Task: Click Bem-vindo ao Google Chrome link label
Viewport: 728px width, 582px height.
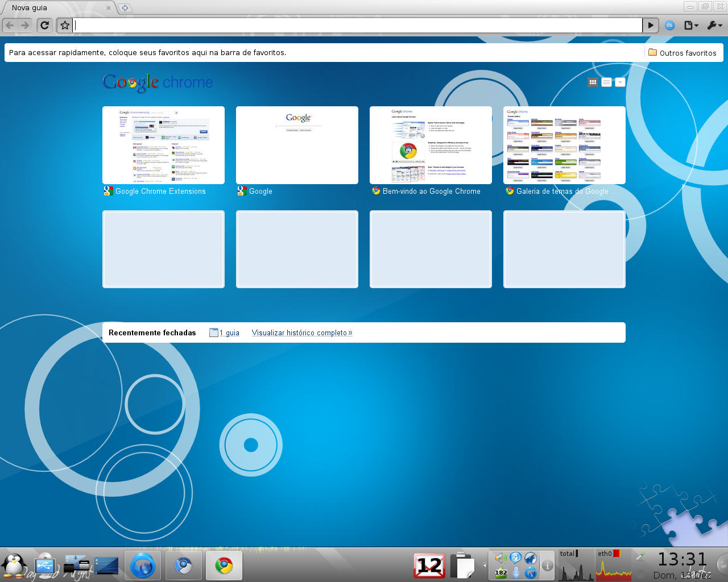Action: pos(431,192)
